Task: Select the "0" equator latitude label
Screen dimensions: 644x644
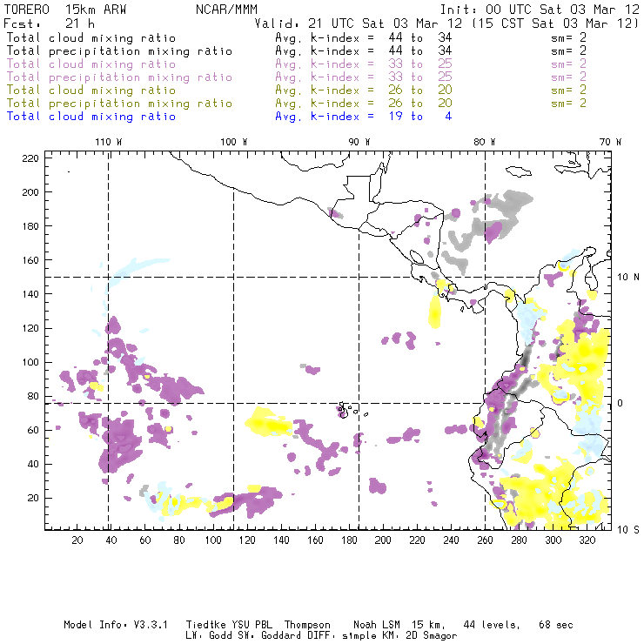Action: tap(621, 403)
